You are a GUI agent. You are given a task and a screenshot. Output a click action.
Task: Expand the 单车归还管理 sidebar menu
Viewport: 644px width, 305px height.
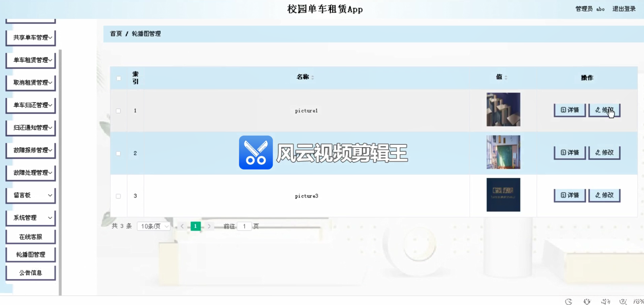(x=31, y=105)
